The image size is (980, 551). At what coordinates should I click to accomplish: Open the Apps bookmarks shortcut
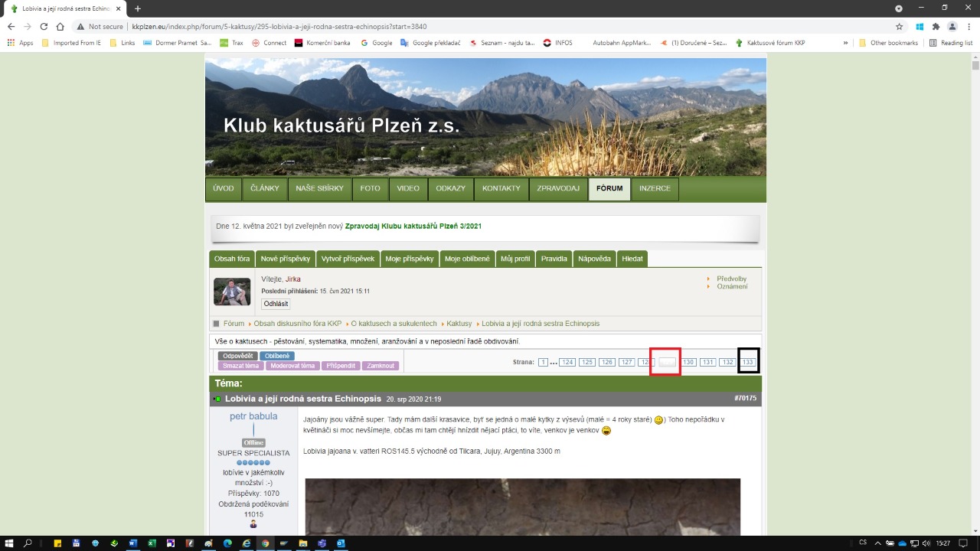click(x=20, y=43)
